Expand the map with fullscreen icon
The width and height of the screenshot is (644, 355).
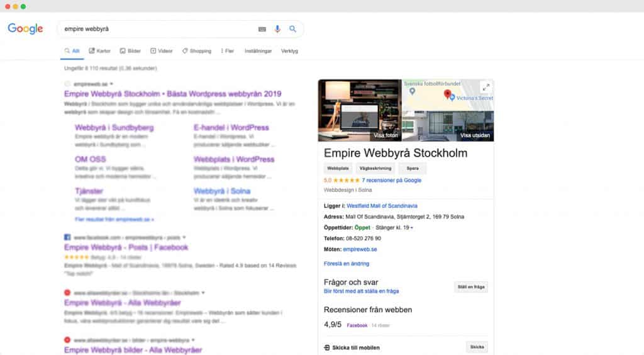click(486, 87)
